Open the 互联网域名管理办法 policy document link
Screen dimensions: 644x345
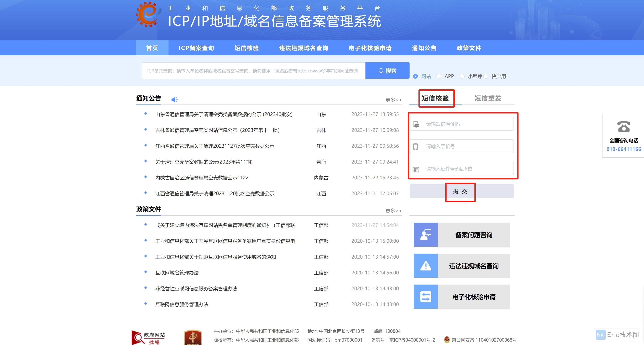coord(177,273)
